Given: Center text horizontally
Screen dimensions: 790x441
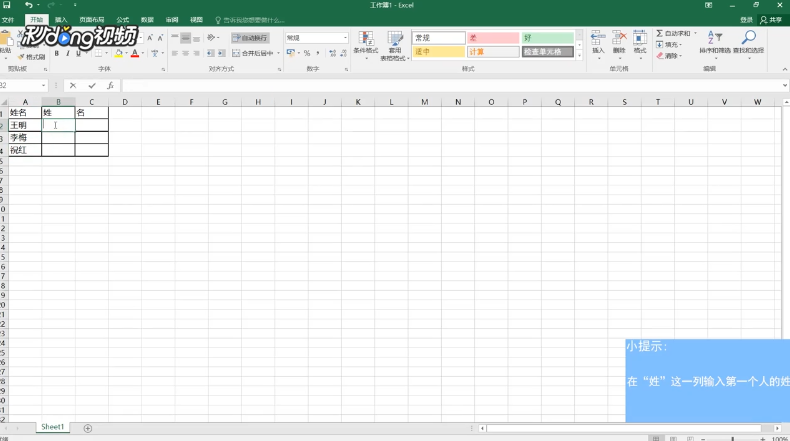Looking at the screenshot, I should click(186, 53).
